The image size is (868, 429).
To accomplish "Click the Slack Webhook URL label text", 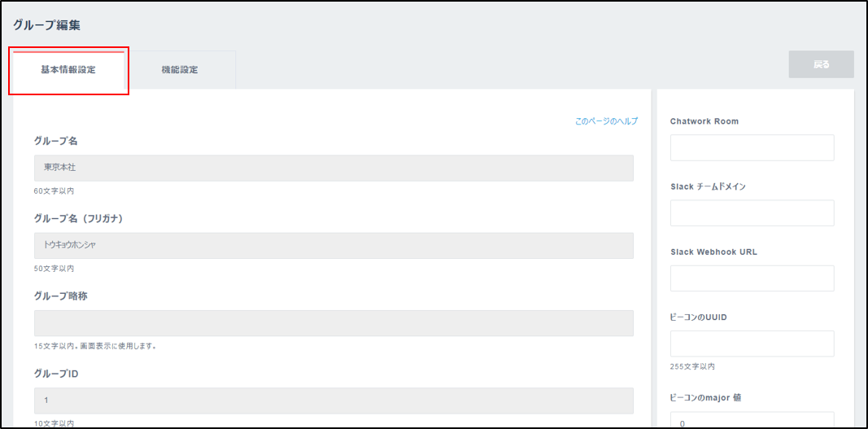I will [713, 252].
